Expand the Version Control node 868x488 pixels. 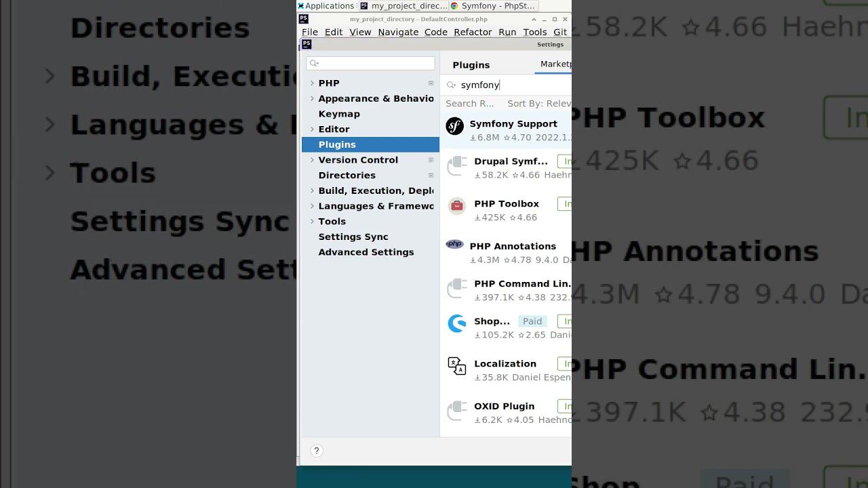(x=312, y=160)
